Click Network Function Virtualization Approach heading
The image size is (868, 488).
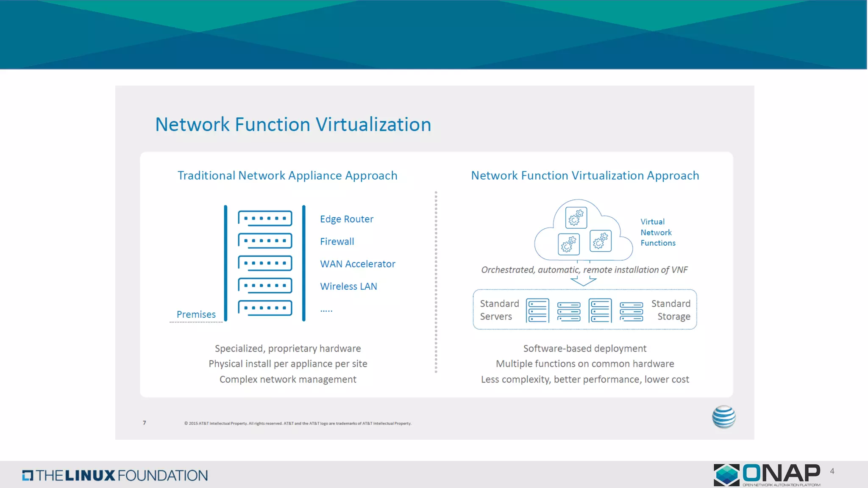point(585,175)
